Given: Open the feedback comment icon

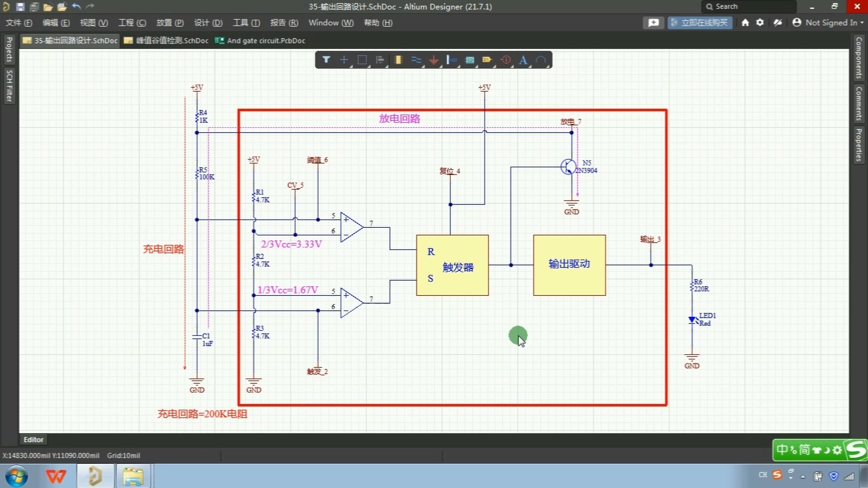Looking at the screenshot, I should coord(653,22).
